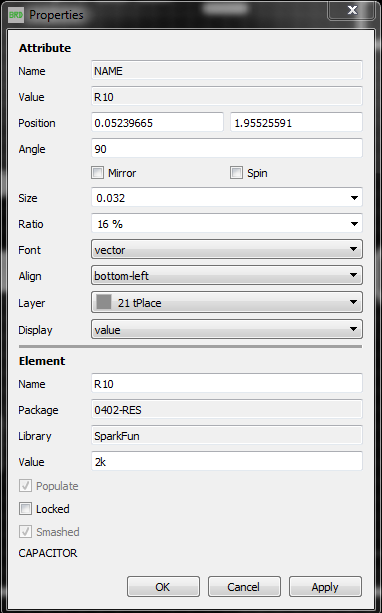Click the Layer label
This screenshot has width=382, height=613.
(x=32, y=303)
